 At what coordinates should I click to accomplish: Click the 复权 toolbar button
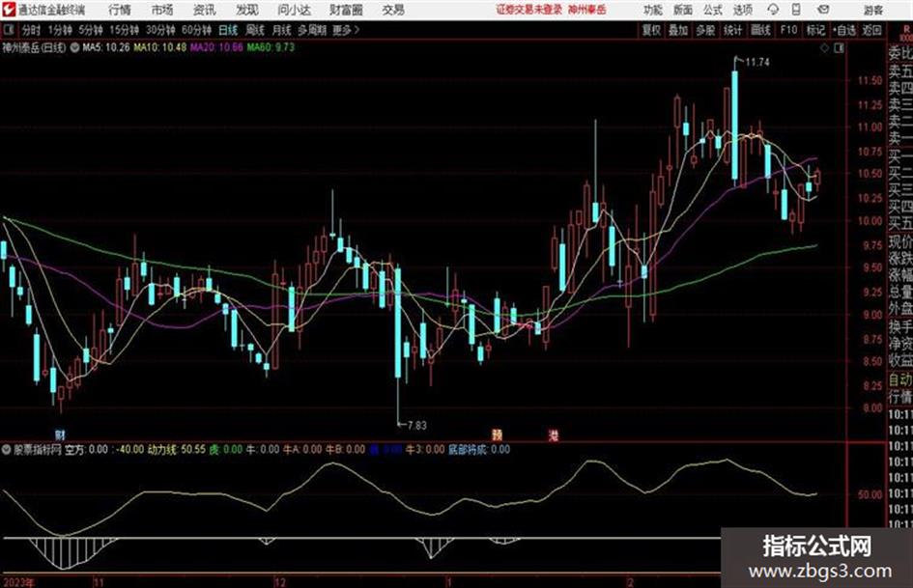tap(651, 30)
